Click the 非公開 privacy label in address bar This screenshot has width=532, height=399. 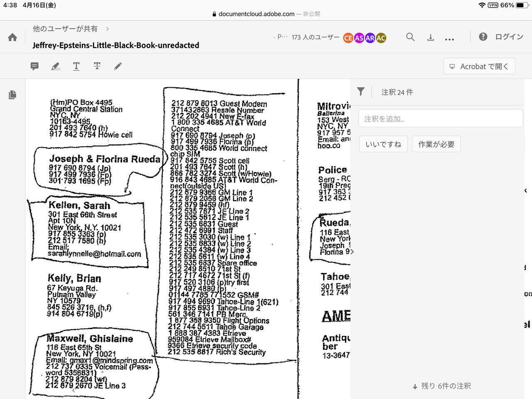point(311,14)
